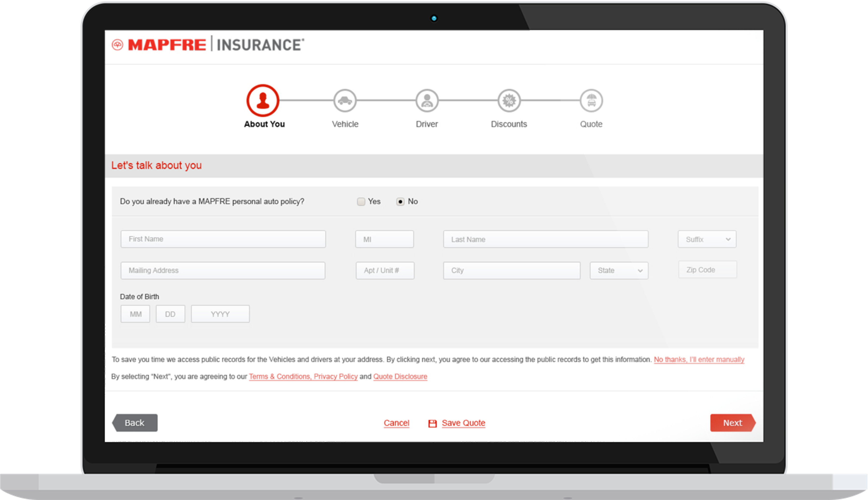The height and width of the screenshot is (500, 868).
Task: Choose No thanks, I'll enter manually
Action: pyautogui.click(x=699, y=359)
